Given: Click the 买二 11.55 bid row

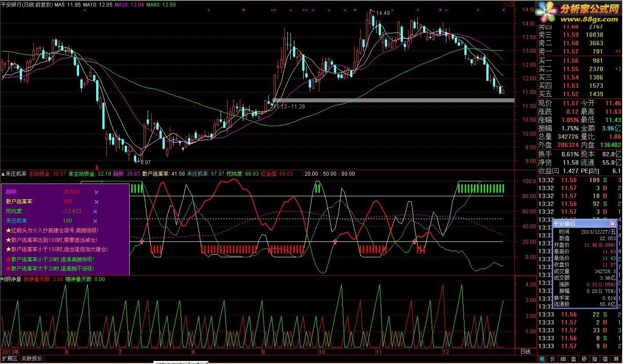Looking at the screenshot, I should click(580, 69).
